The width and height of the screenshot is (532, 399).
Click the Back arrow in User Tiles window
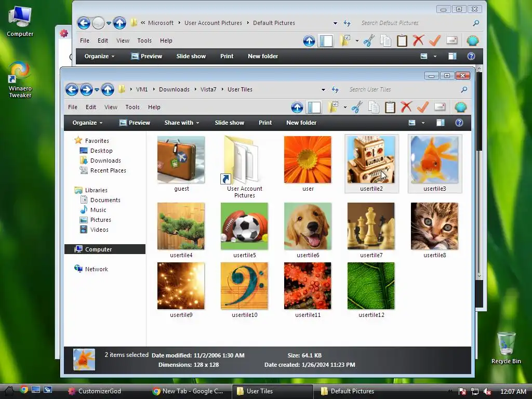(x=72, y=89)
